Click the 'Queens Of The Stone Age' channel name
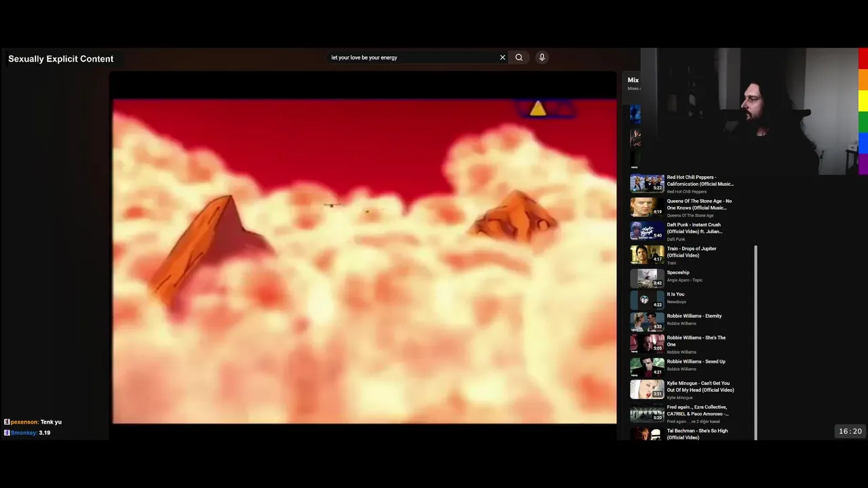The height and width of the screenshot is (488, 868). tap(690, 216)
